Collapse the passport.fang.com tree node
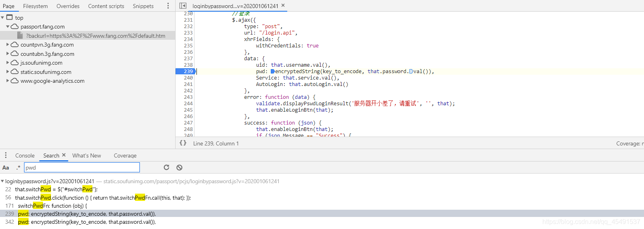 [x=8, y=27]
